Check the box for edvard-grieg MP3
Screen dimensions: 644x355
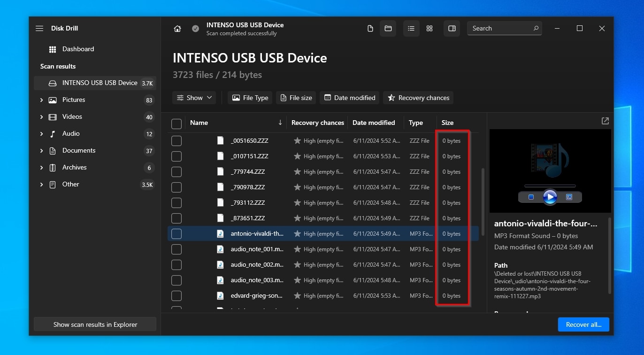176,296
